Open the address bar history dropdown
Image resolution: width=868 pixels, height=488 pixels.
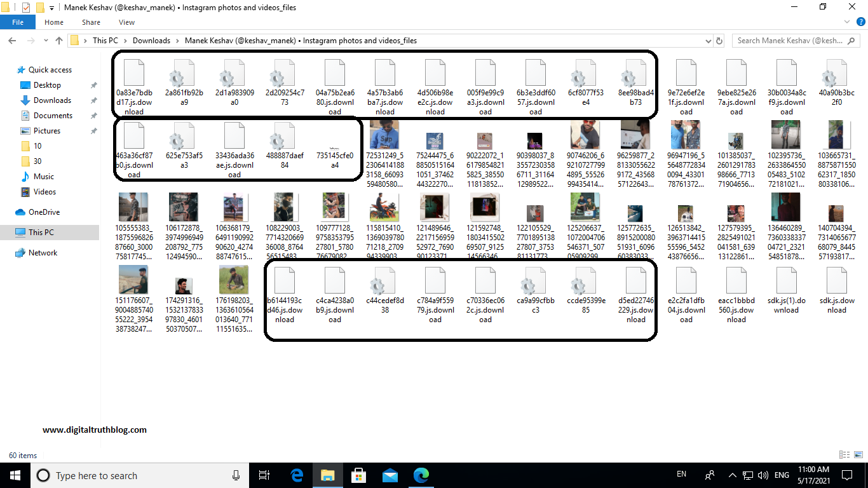click(x=709, y=41)
